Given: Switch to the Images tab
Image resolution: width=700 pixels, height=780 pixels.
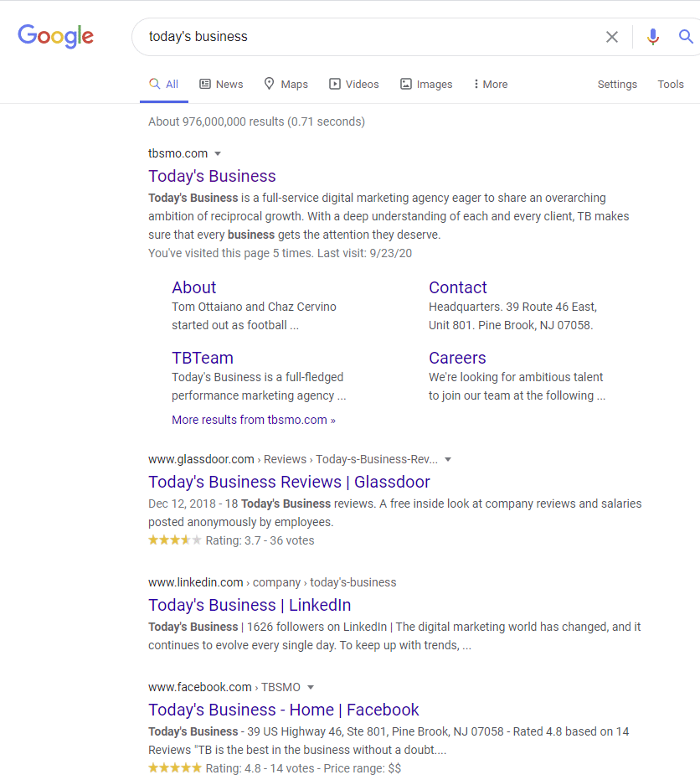Looking at the screenshot, I should pos(426,84).
